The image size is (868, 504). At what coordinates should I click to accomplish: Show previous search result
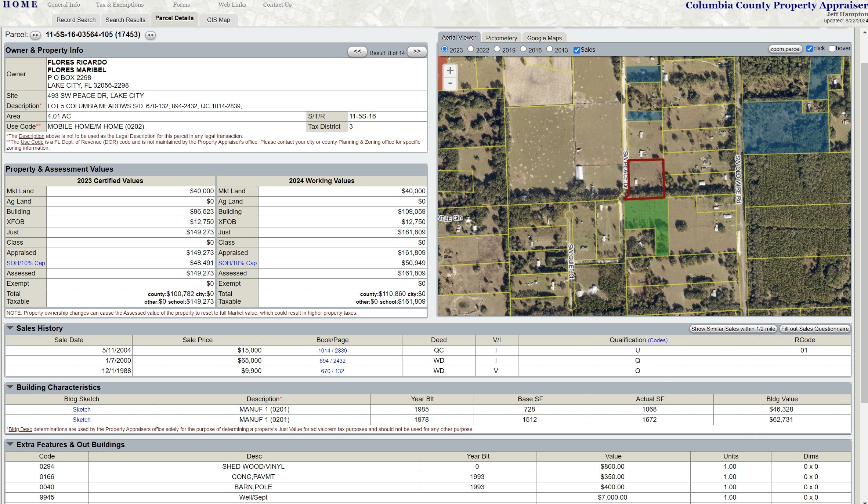[357, 51]
